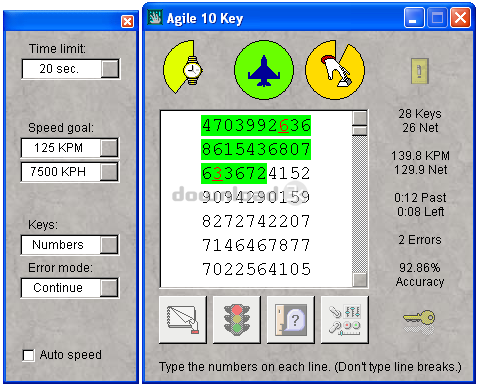Enable the Auto speed checkbox

(x=28, y=355)
